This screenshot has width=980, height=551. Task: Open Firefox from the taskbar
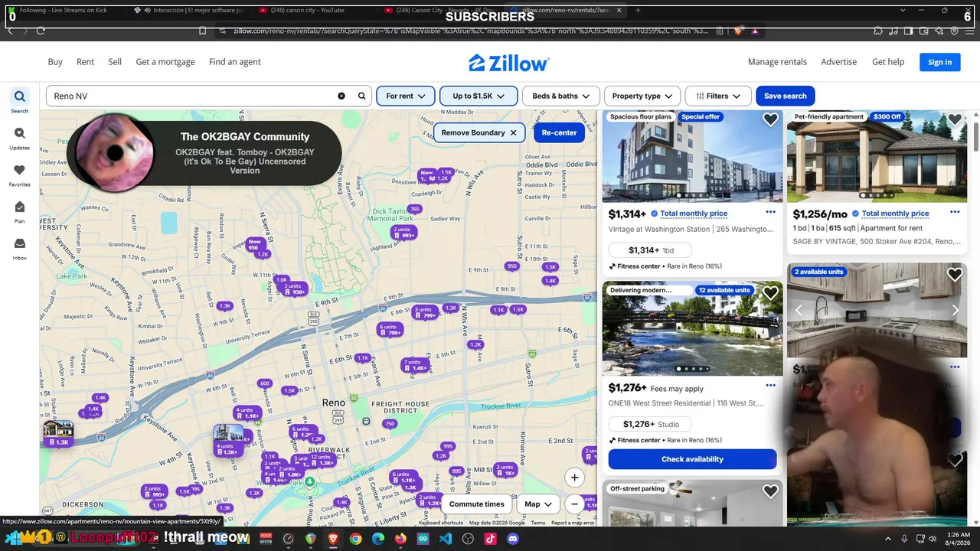tap(400, 539)
